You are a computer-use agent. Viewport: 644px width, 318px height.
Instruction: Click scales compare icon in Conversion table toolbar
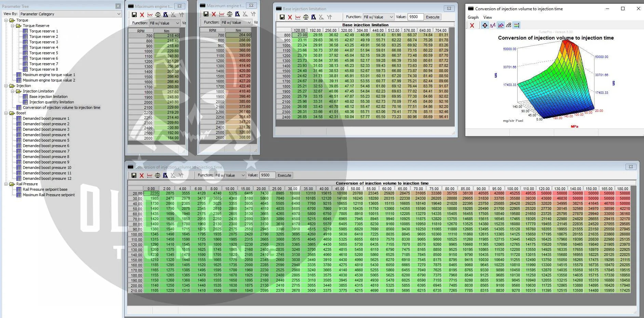click(x=157, y=175)
